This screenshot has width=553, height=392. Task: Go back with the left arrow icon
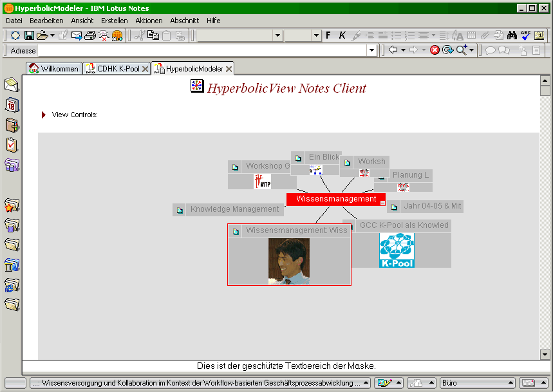tap(393, 50)
